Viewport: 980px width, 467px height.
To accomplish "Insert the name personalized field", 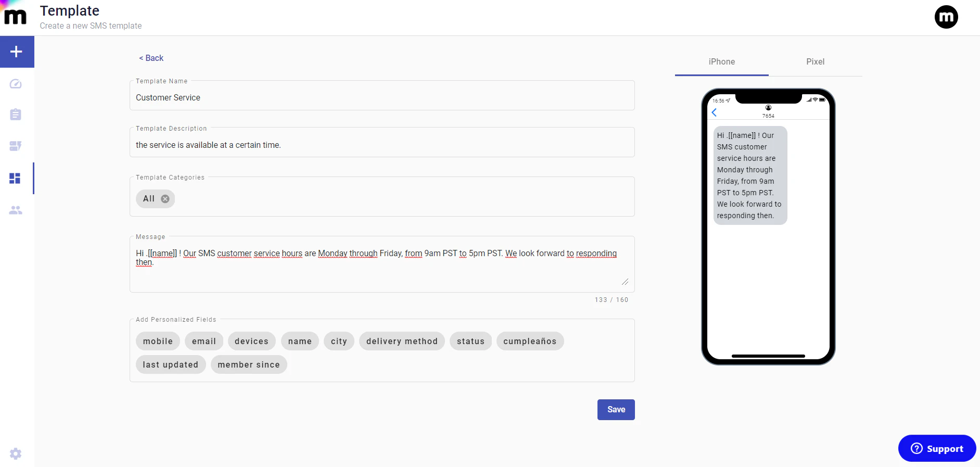I will point(300,341).
